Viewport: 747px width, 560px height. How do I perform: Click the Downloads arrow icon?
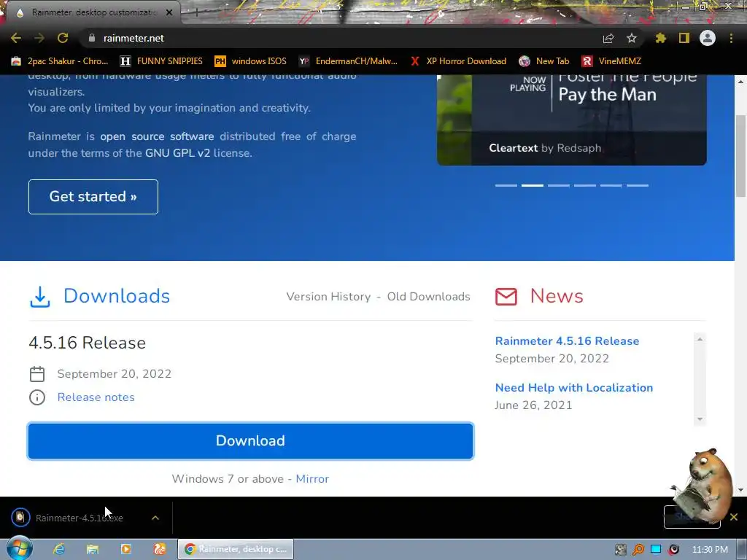tap(40, 296)
